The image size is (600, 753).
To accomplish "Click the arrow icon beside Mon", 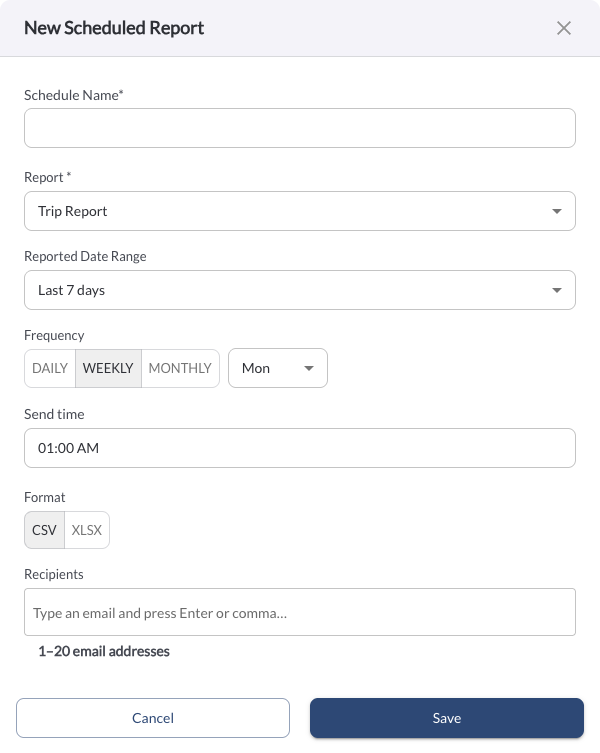I will pyautogui.click(x=309, y=368).
